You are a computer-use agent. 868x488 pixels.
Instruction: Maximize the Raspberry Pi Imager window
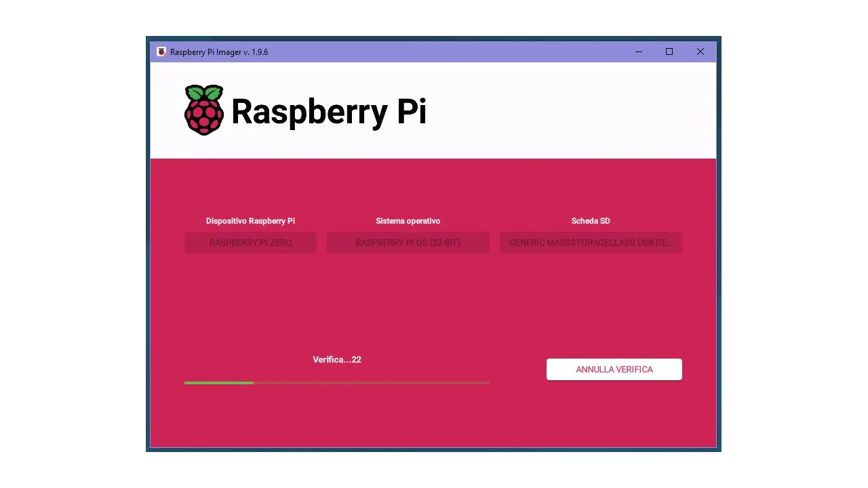669,52
